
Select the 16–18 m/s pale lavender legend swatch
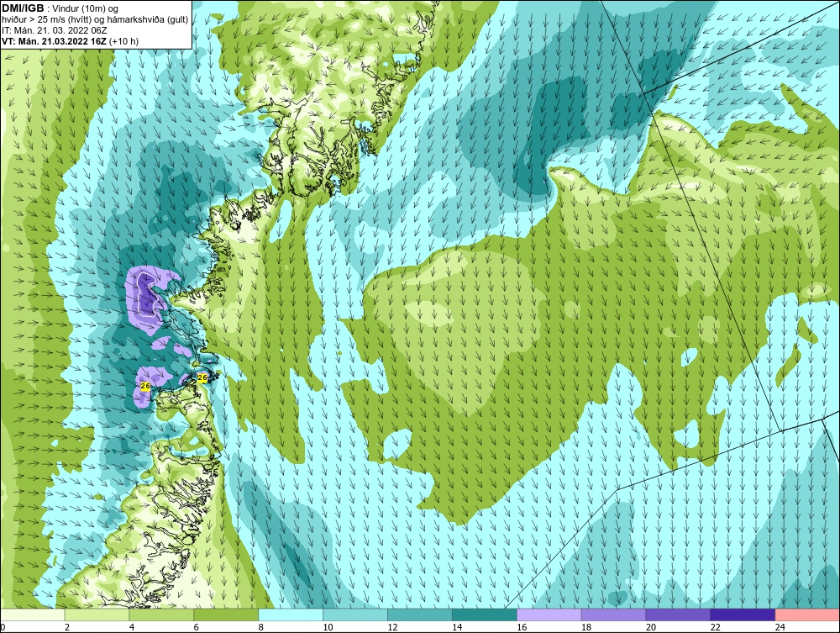(x=549, y=615)
